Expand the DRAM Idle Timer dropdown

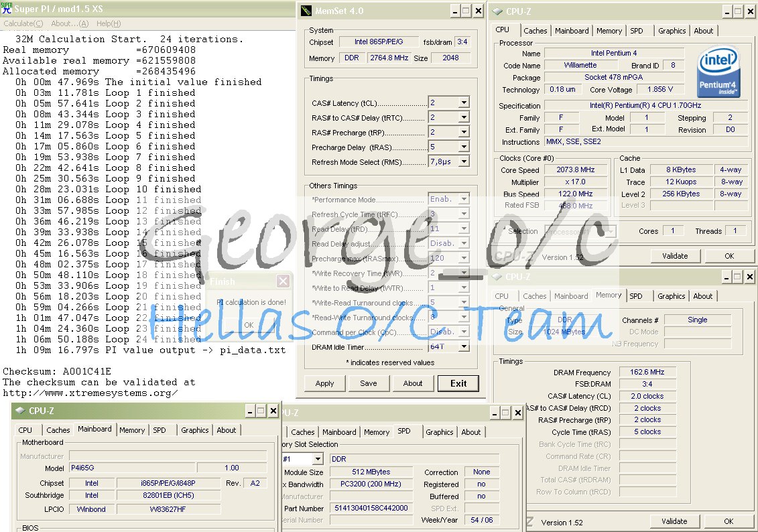[464, 346]
